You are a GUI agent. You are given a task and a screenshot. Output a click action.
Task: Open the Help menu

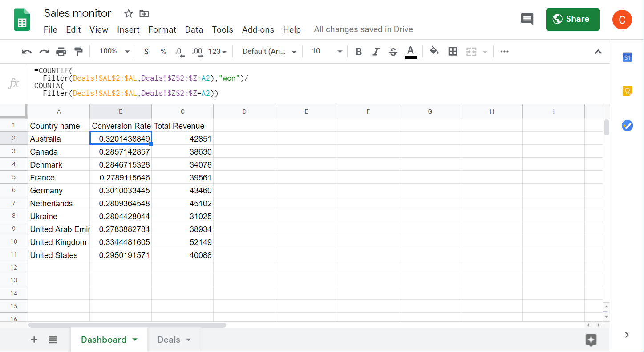[292, 29]
